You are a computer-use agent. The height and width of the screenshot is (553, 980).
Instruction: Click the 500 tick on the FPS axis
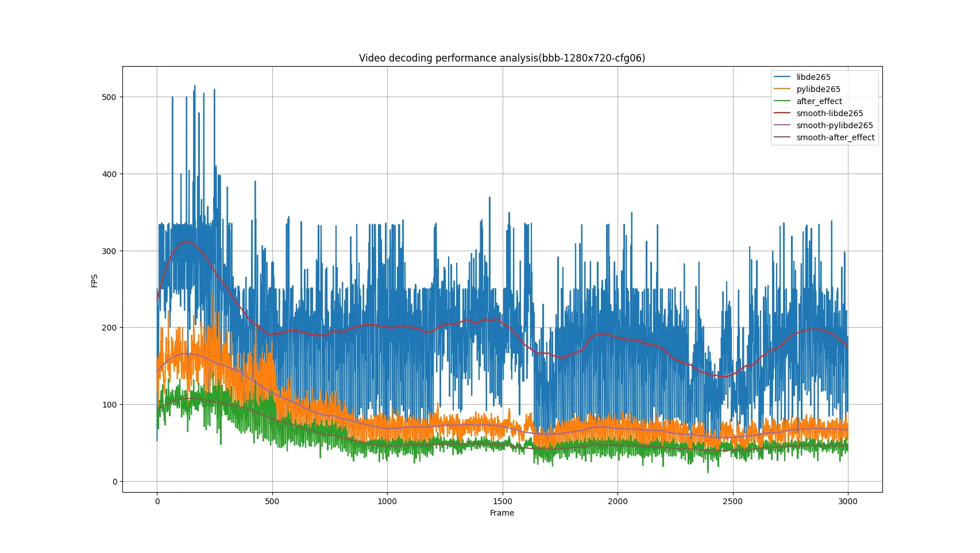pos(109,97)
